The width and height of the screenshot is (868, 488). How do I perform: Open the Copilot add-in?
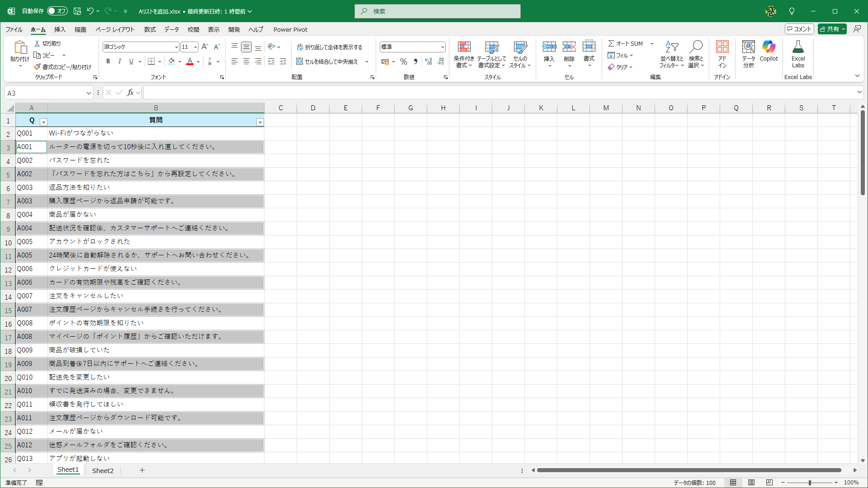[769, 47]
